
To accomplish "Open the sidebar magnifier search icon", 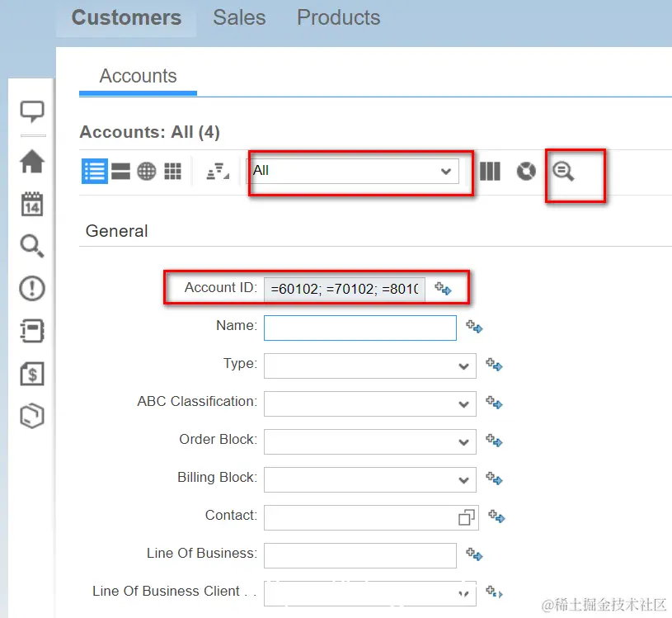I will [32, 246].
